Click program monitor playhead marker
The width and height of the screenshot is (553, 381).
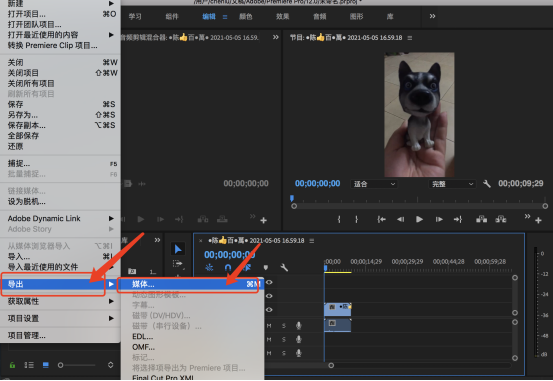pyautogui.click(x=292, y=199)
